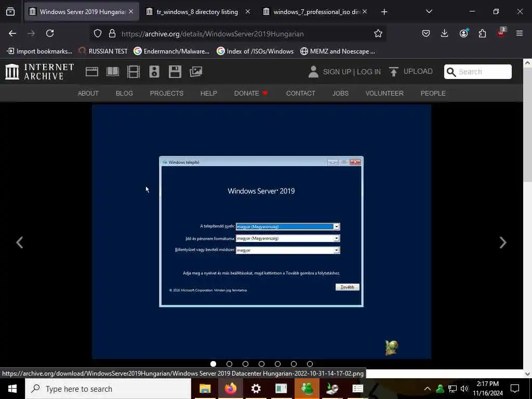Go back with the browser back arrow
This screenshot has width=532, height=399.
(x=12, y=33)
